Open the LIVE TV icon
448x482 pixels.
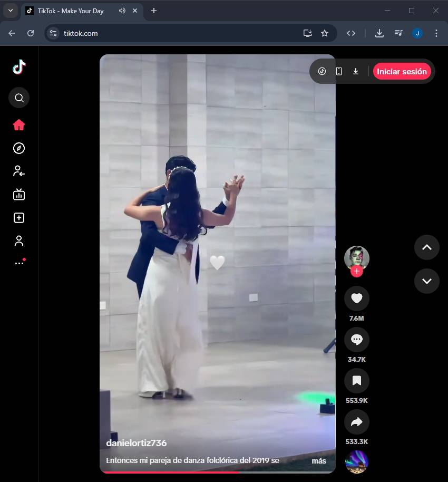(x=19, y=195)
